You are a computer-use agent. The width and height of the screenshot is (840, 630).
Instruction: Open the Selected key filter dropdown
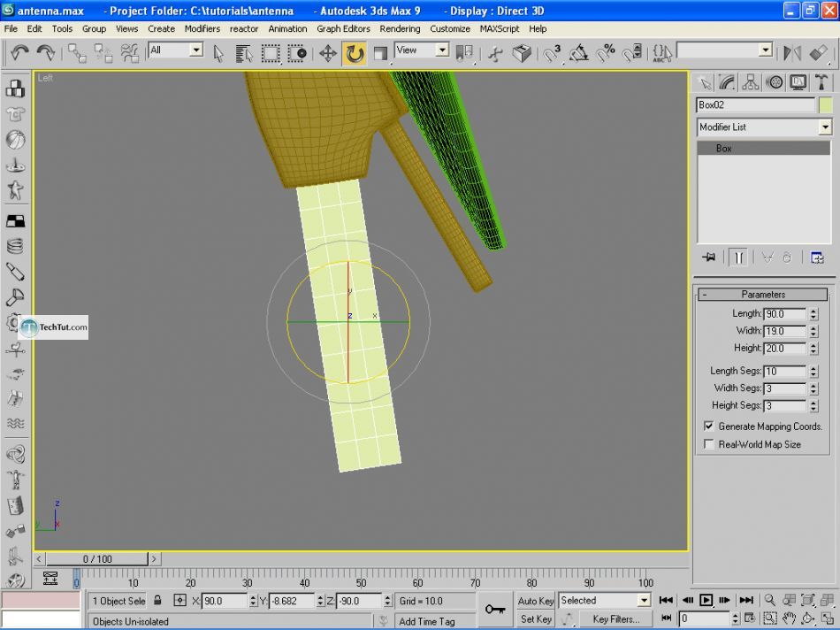click(x=644, y=600)
